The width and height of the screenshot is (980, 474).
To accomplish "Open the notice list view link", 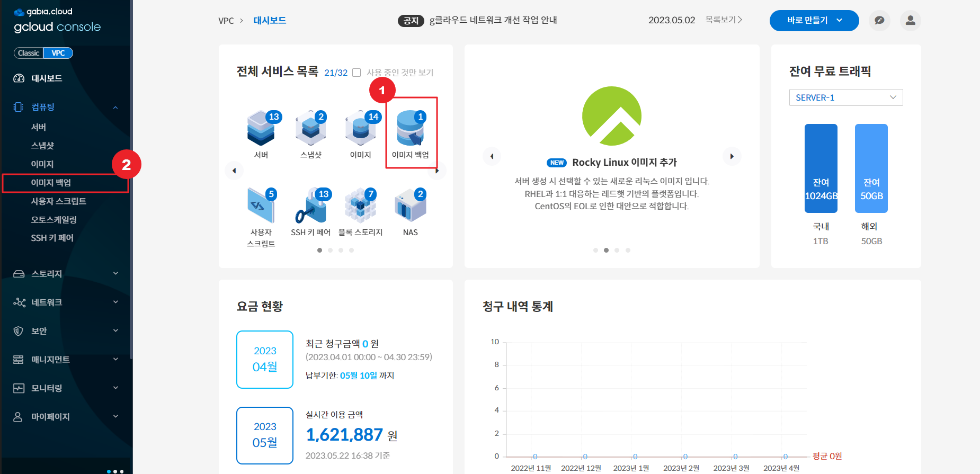I will tap(724, 20).
